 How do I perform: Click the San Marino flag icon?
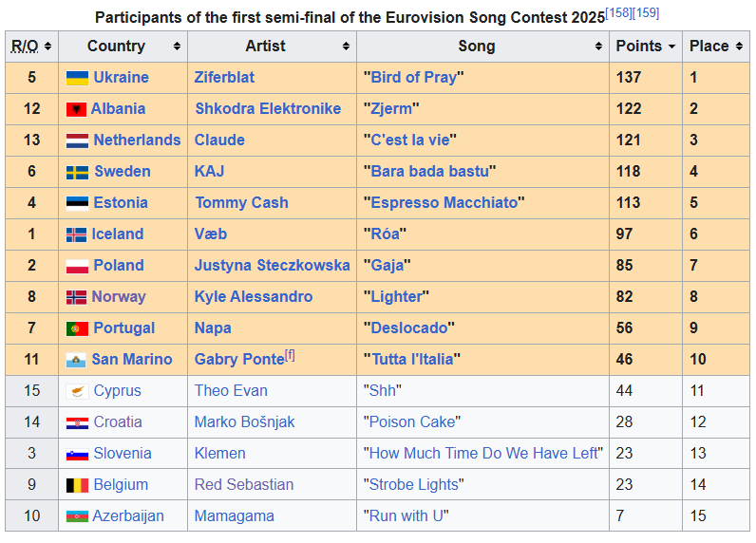[x=76, y=360]
